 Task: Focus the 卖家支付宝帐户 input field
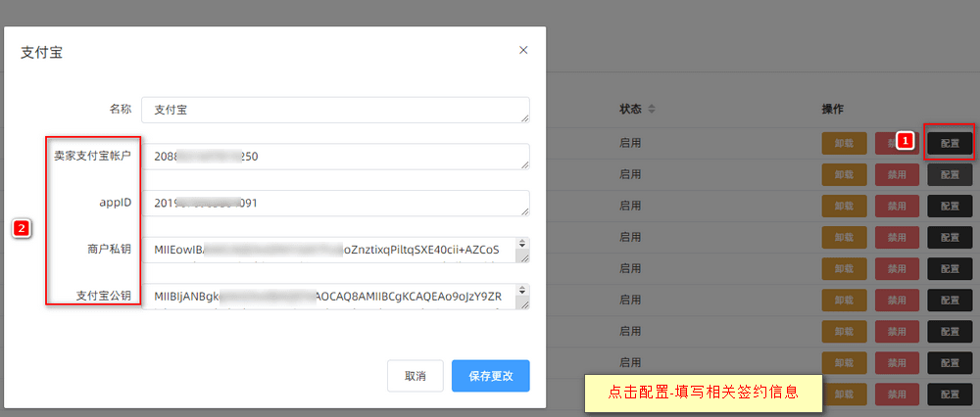pos(335,156)
